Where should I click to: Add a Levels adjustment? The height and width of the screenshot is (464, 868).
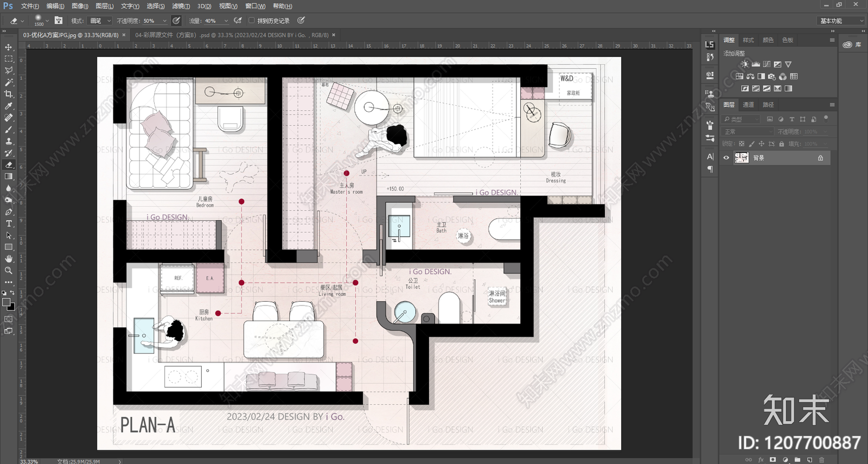(756, 64)
